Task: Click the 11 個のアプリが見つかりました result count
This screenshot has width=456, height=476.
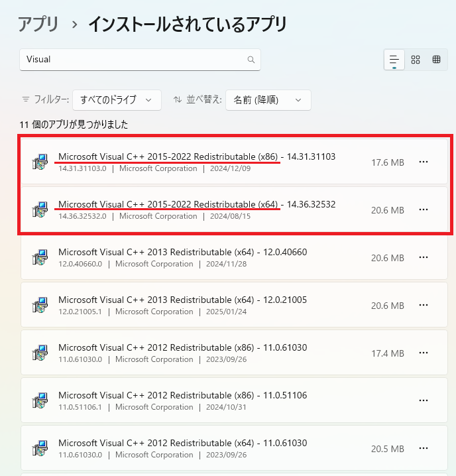Action: pyautogui.click(x=74, y=125)
